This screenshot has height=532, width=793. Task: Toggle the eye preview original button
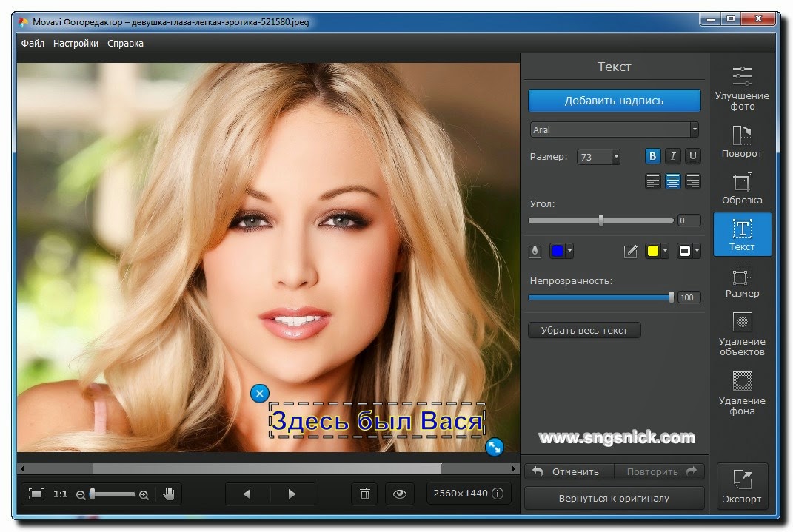(x=400, y=494)
